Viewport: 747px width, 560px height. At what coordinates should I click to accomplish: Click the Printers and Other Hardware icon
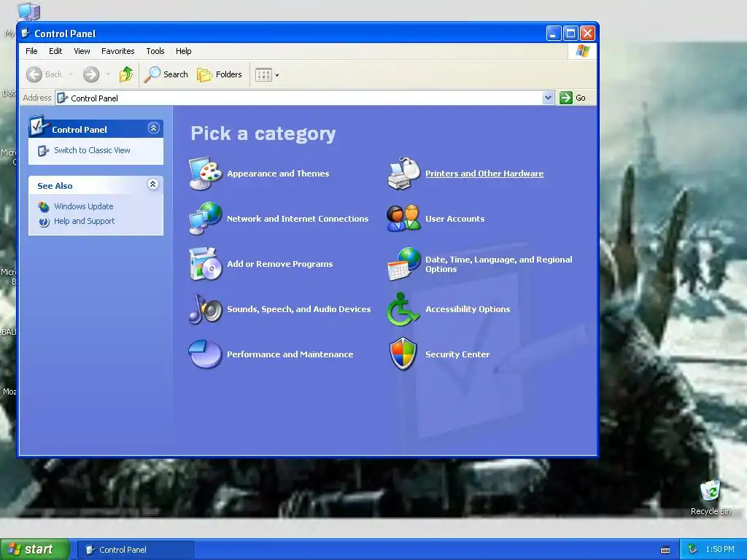tap(404, 174)
